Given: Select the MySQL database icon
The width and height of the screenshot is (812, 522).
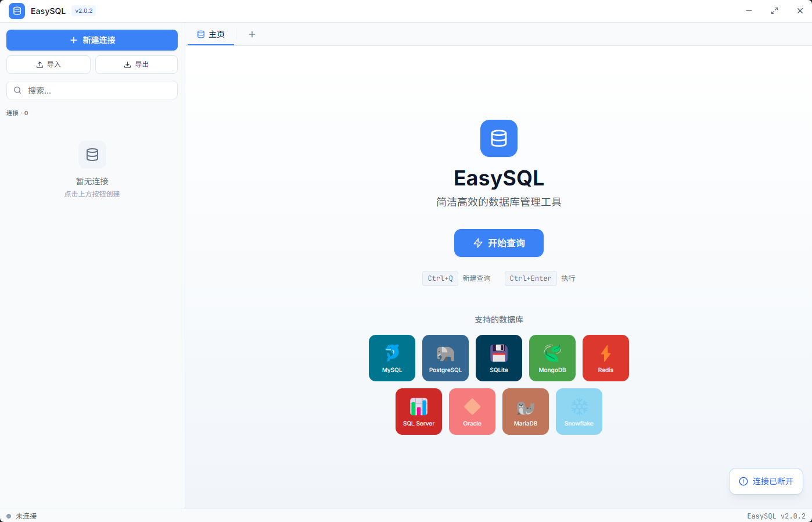Looking at the screenshot, I should [391, 357].
